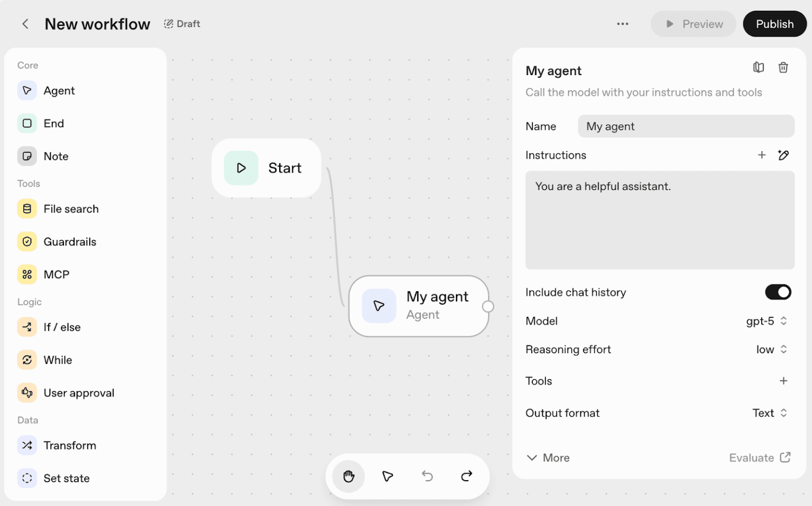Activate the hand pan tool on the canvas

tap(348, 476)
